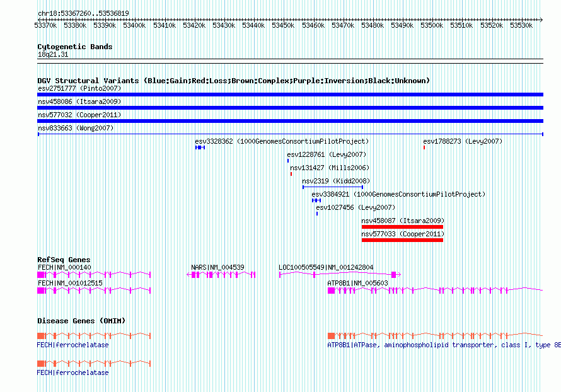Open nsv458087 (Itsara2009) label
The image size is (561, 392).
403,221
